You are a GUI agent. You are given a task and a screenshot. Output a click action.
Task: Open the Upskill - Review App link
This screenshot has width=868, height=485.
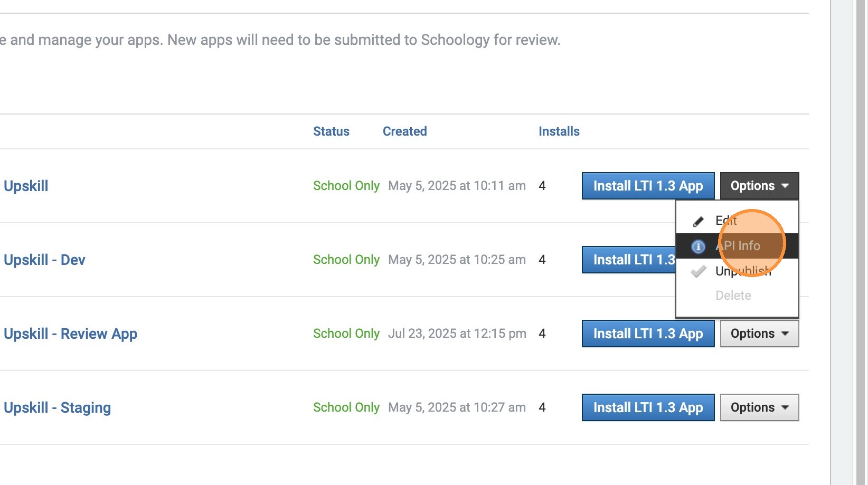click(70, 334)
